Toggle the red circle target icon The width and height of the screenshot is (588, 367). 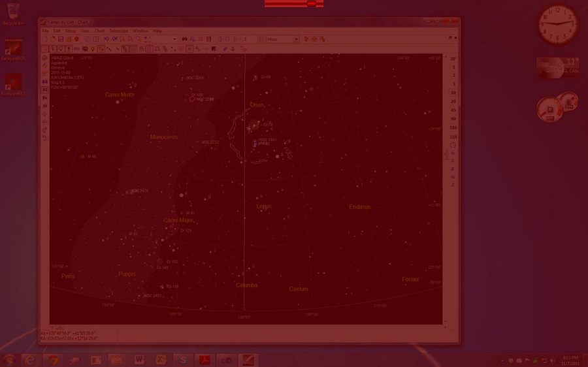tap(182, 49)
